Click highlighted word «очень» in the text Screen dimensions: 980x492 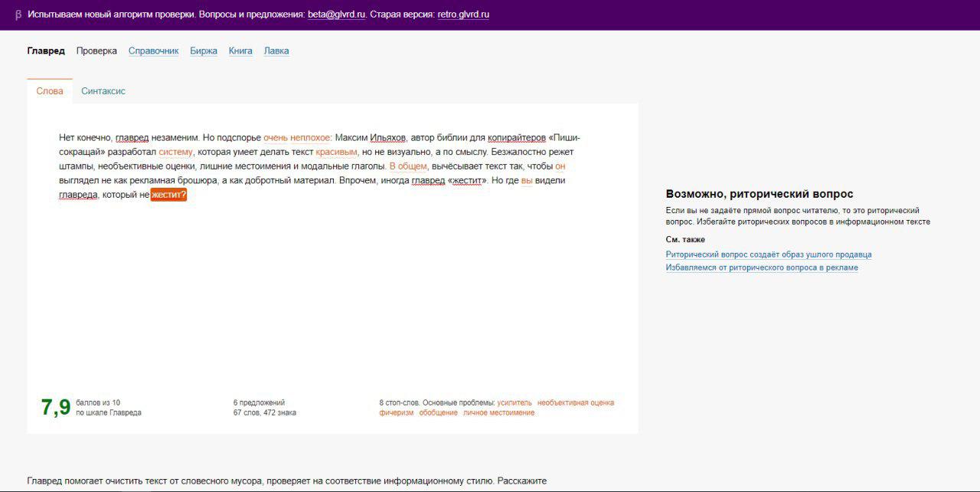coord(276,138)
